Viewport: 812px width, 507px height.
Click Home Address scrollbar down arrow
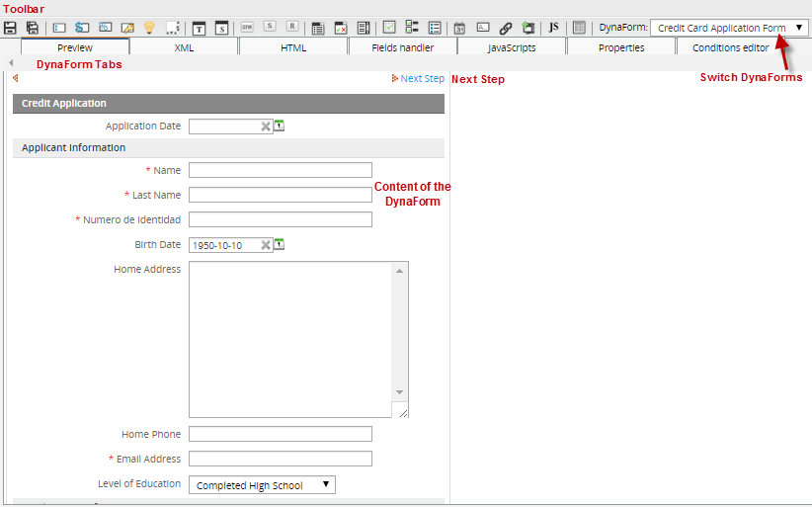(x=400, y=392)
